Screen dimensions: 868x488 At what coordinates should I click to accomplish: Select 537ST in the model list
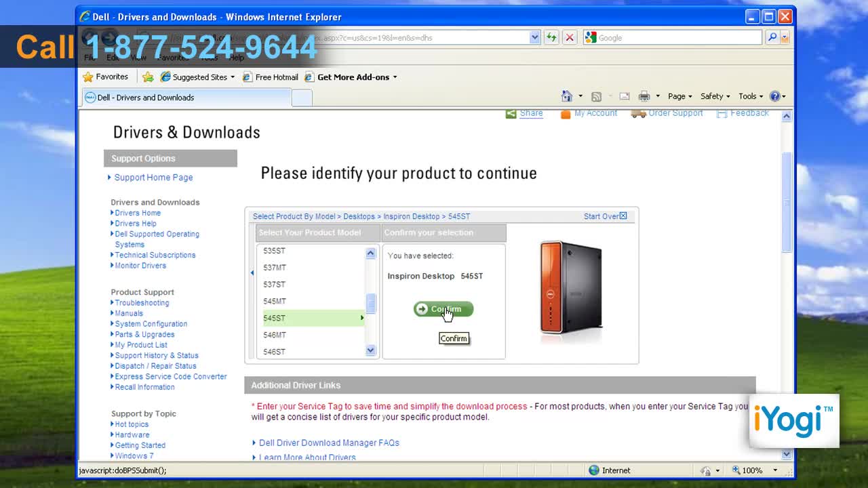[x=274, y=285]
